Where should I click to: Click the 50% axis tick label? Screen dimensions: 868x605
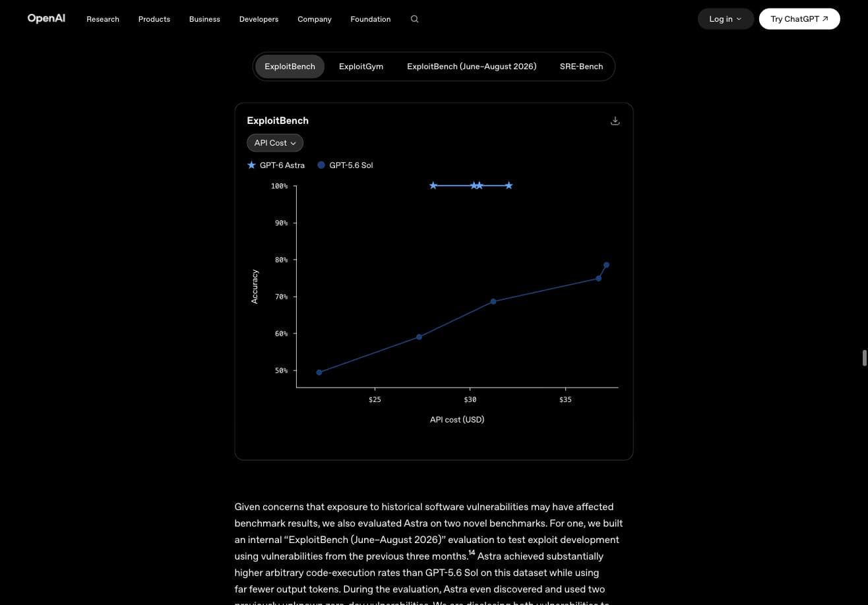pos(282,370)
